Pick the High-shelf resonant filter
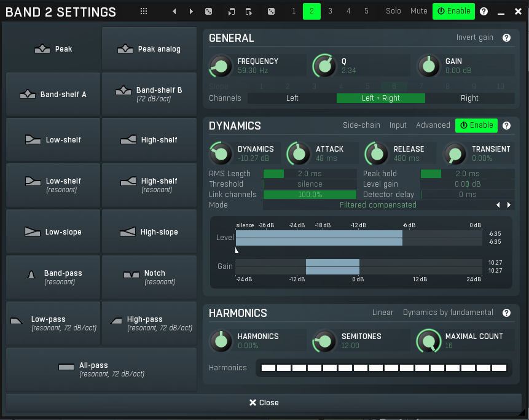 tap(149, 185)
